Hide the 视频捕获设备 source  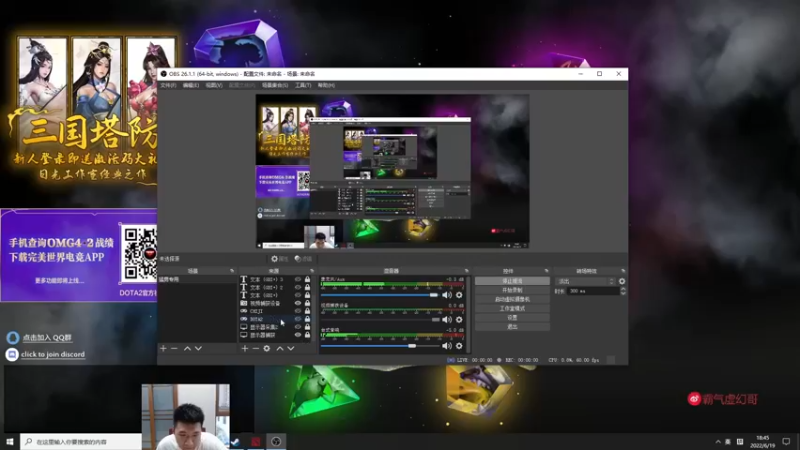pyautogui.click(x=298, y=303)
